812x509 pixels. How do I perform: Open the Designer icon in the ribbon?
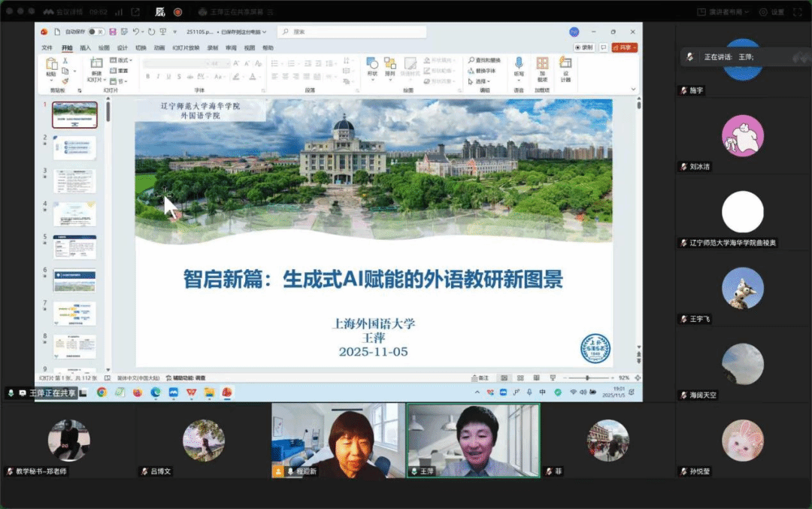565,65
